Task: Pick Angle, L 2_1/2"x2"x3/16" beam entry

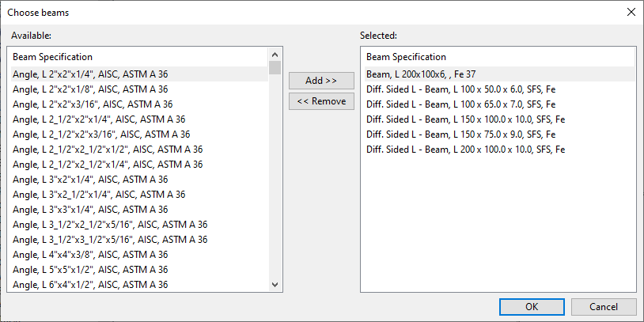Action: (x=101, y=134)
